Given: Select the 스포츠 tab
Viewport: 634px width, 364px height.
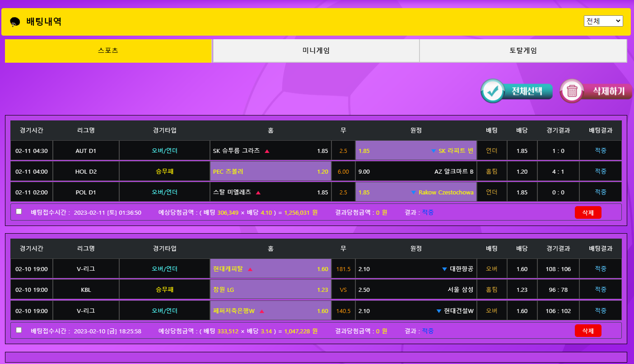Looking at the screenshot, I should click(108, 51).
